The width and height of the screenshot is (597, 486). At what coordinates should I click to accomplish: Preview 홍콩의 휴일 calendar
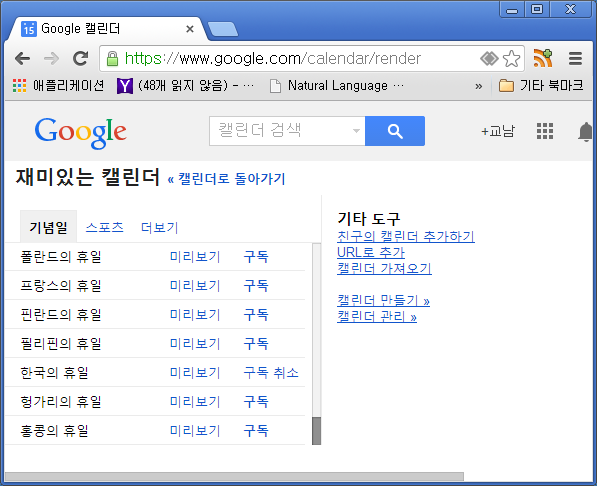195,430
